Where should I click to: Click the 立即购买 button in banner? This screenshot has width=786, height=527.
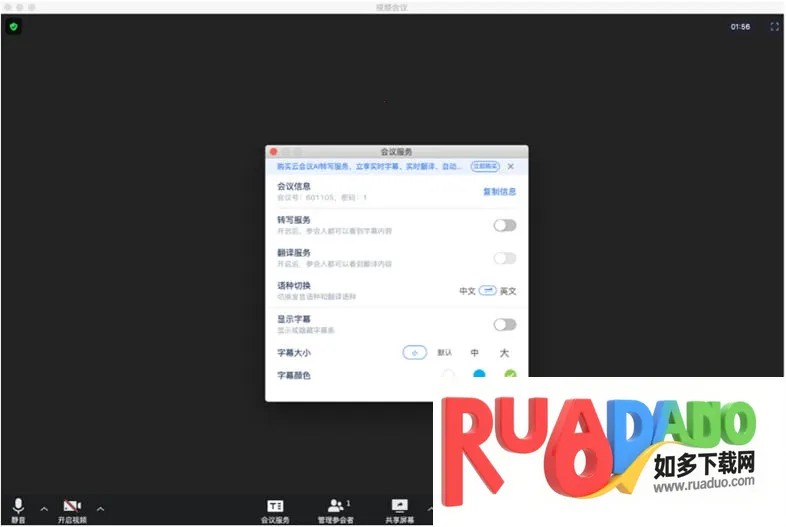coord(485,167)
